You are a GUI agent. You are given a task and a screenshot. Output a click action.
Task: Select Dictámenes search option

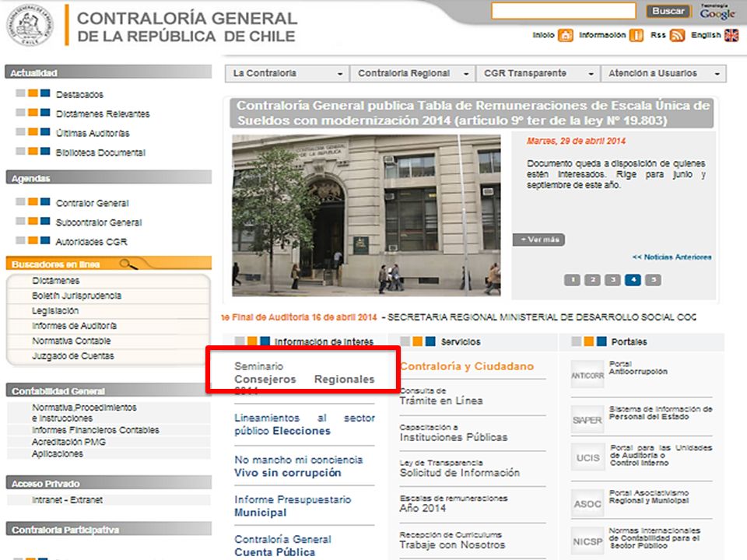56,281
